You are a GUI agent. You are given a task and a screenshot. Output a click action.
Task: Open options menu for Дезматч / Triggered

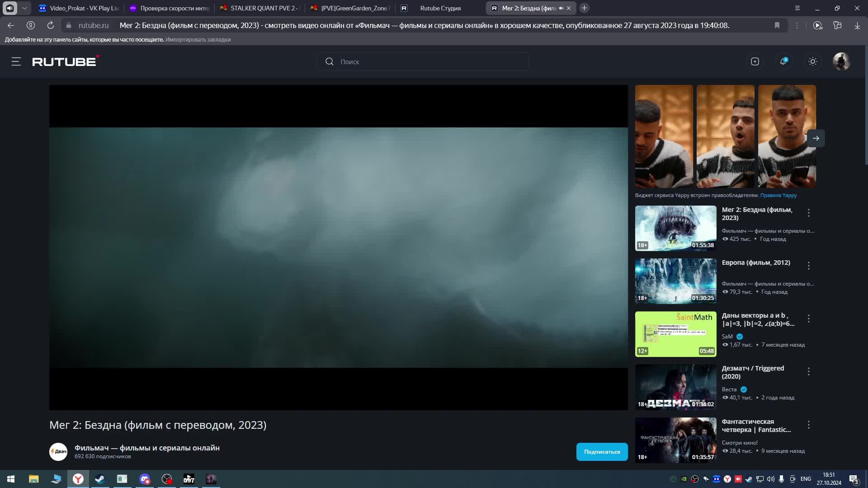click(809, 371)
